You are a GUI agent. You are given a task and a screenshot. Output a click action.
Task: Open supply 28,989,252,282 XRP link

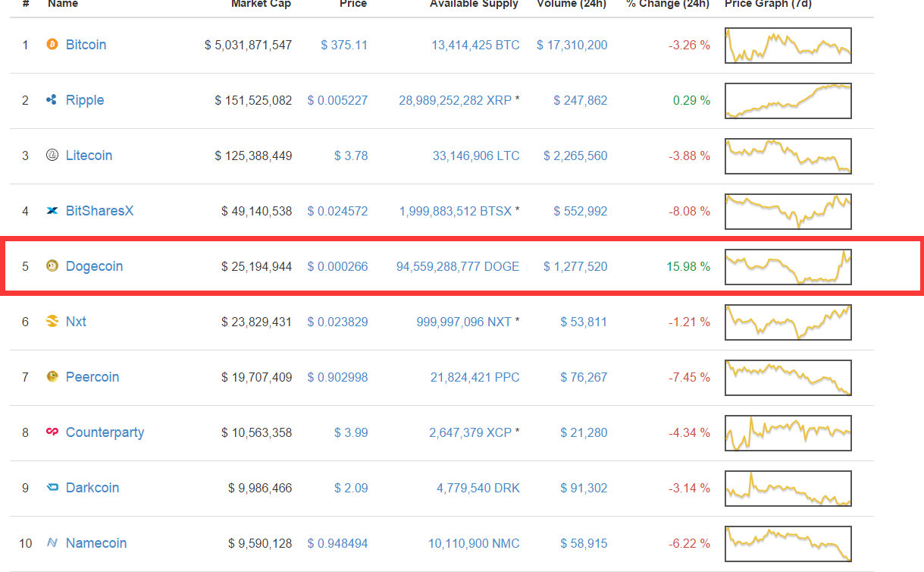coord(455,100)
